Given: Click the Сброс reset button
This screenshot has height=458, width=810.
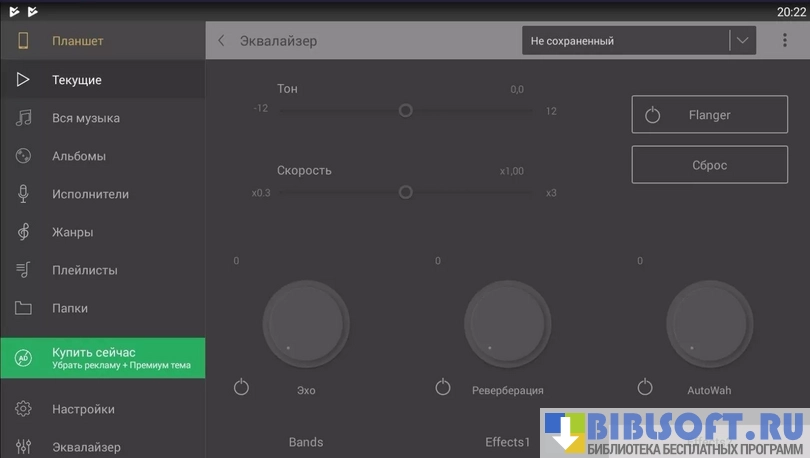Looking at the screenshot, I should (x=709, y=165).
